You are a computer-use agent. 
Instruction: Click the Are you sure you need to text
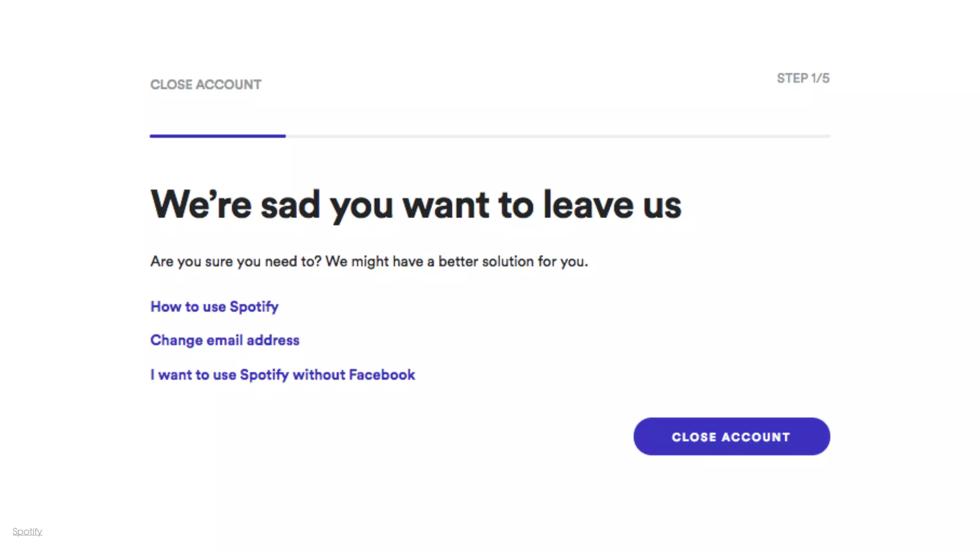click(x=369, y=262)
